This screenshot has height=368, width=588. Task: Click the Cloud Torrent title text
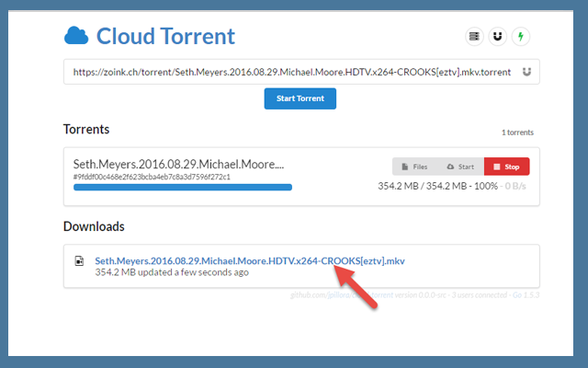coord(165,36)
